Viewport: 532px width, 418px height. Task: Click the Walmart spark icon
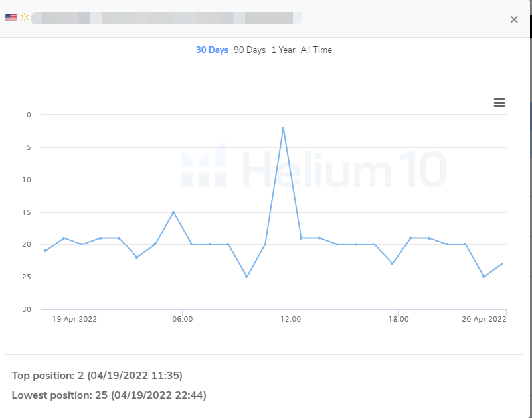(x=25, y=18)
